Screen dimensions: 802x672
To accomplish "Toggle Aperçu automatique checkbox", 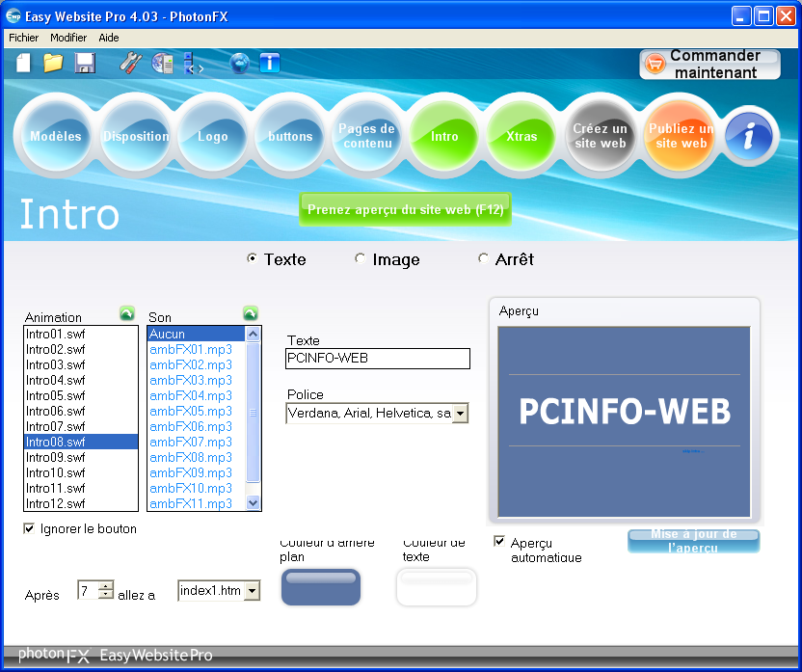I will coord(499,541).
